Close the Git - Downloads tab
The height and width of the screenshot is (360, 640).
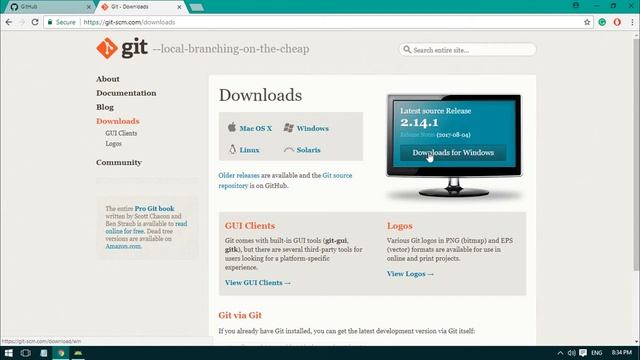pos(179,7)
